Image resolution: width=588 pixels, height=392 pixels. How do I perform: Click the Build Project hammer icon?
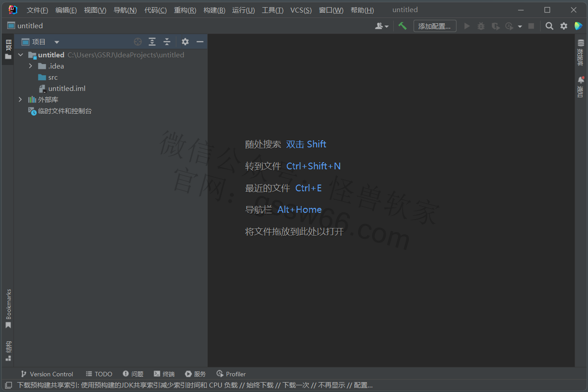pyautogui.click(x=402, y=26)
